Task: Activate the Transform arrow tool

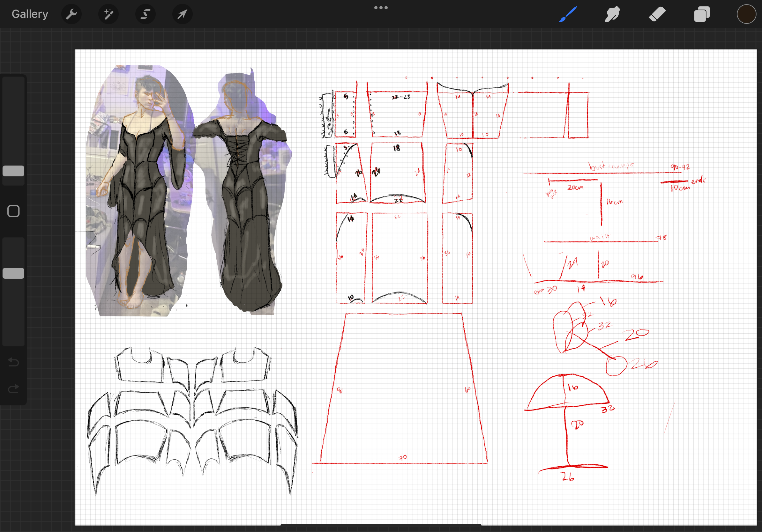Action: tap(182, 14)
